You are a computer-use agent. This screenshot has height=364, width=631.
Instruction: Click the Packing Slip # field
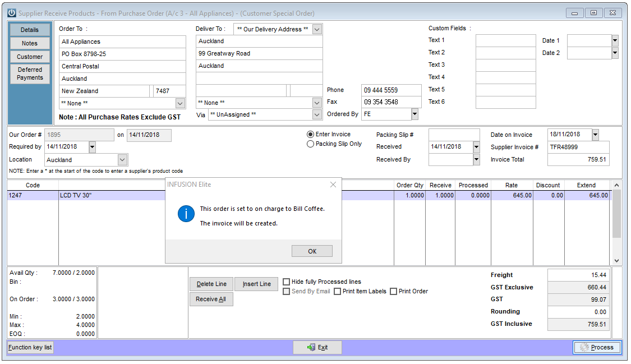tap(454, 135)
